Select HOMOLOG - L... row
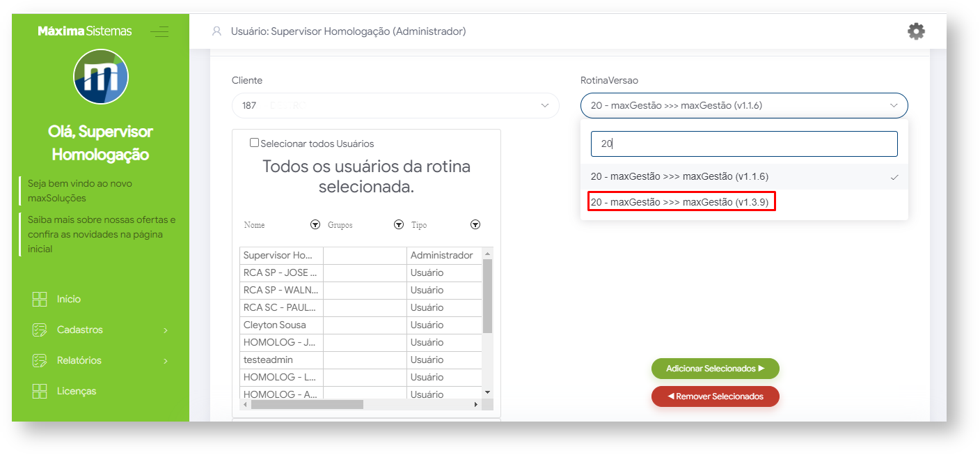The height and width of the screenshot is (455, 980). pos(361,378)
